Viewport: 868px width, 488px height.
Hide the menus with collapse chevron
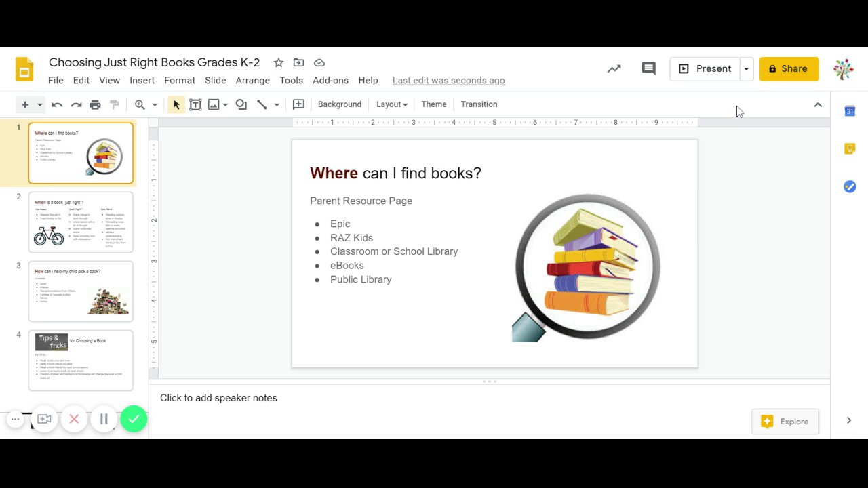coord(818,104)
